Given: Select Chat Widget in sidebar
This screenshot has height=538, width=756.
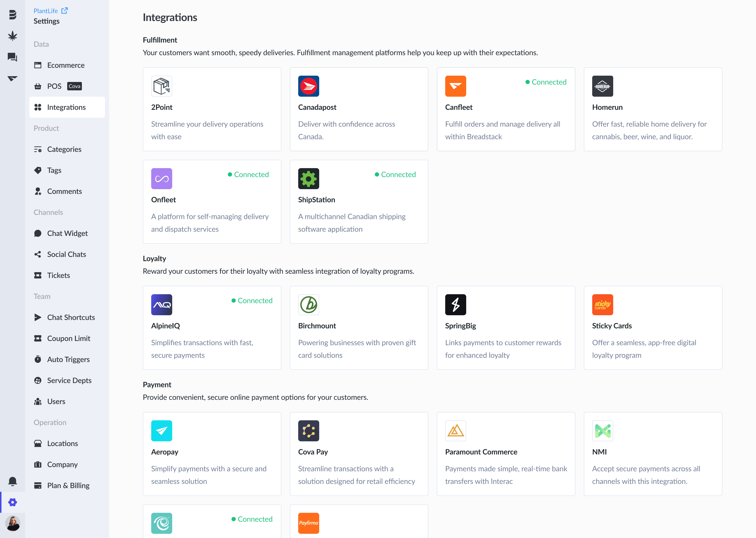Looking at the screenshot, I should point(67,233).
